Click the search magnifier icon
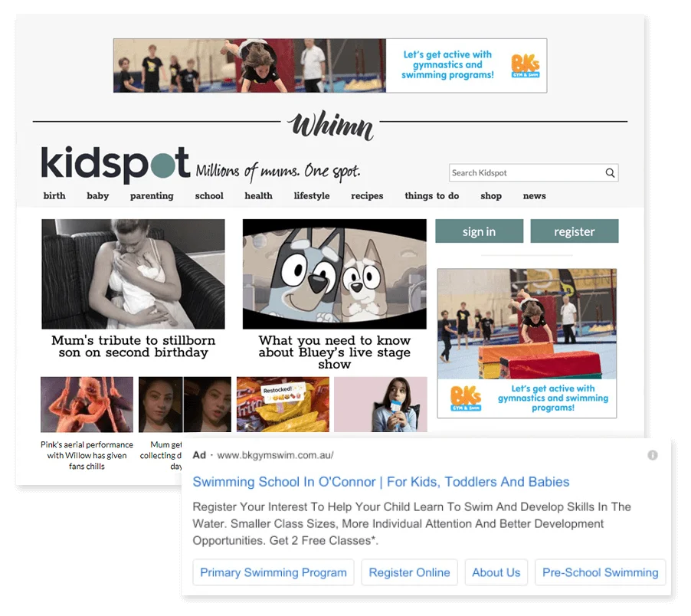 [610, 172]
